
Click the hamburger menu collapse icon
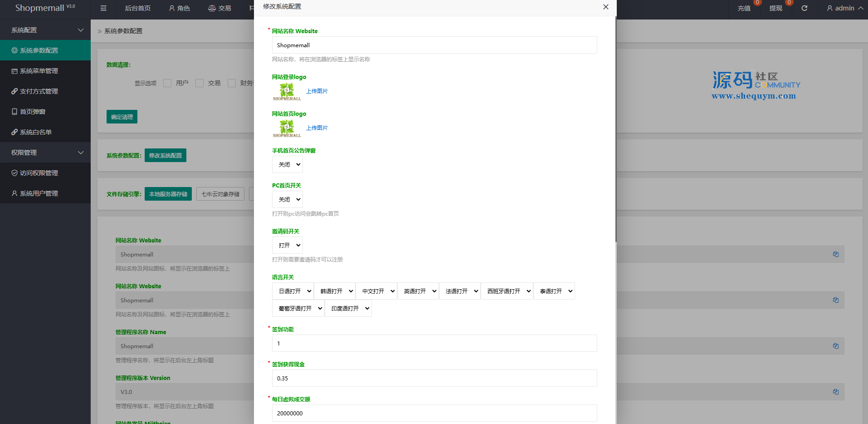click(x=103, y=8)
